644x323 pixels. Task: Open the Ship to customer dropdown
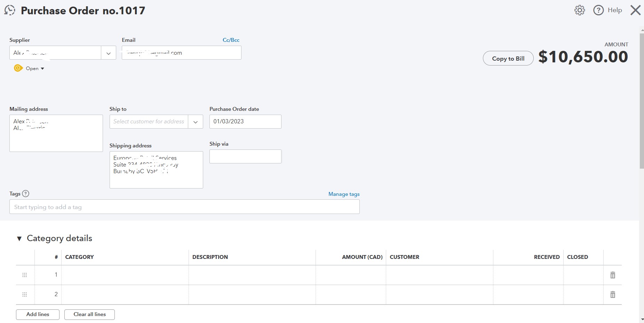pos(196,122)
